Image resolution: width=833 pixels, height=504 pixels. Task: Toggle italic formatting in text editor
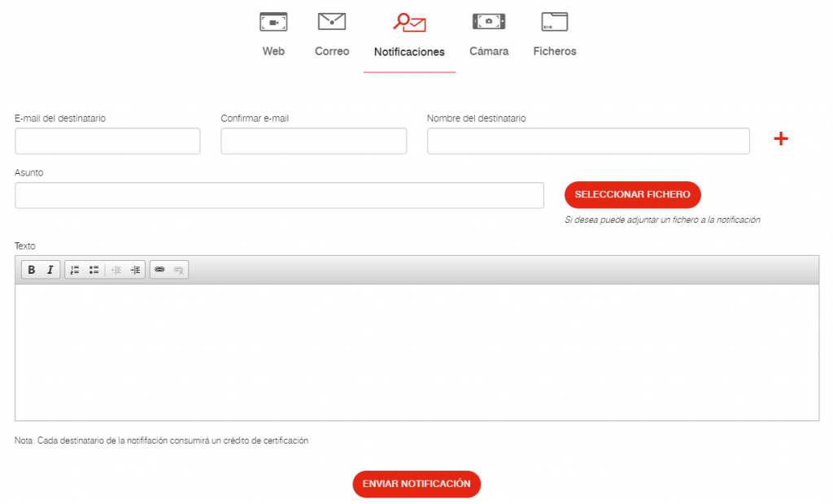tap(50, 270)
